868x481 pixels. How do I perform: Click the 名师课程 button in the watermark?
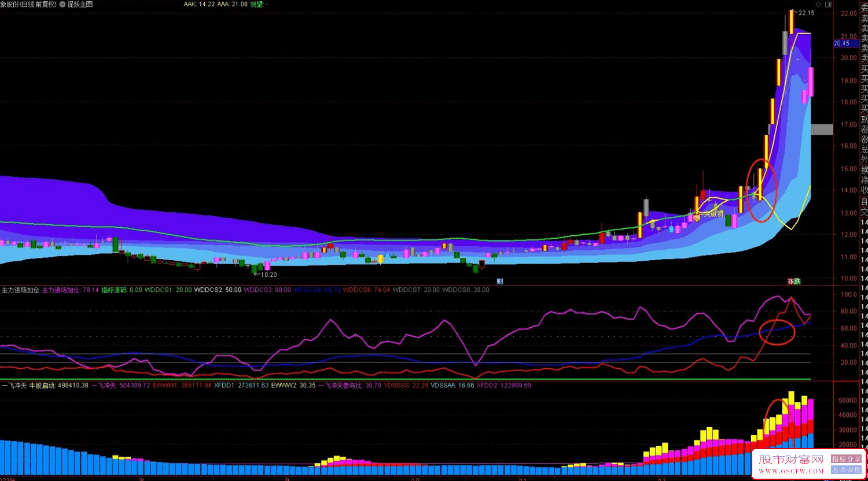tap(846, 469)
